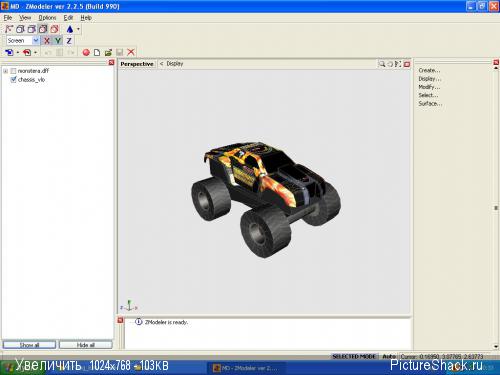Select monstera.dff in the object tree

pyautogui.click(x=33, y=71)
